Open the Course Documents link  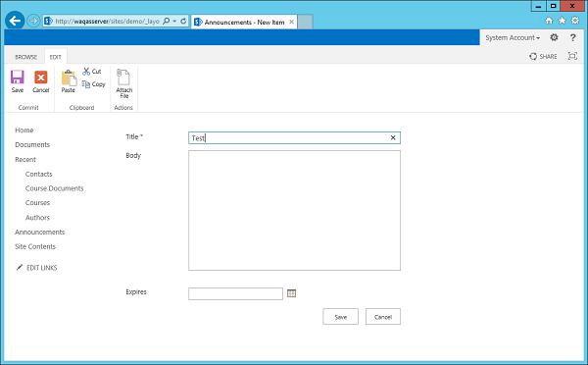point(54,188)
